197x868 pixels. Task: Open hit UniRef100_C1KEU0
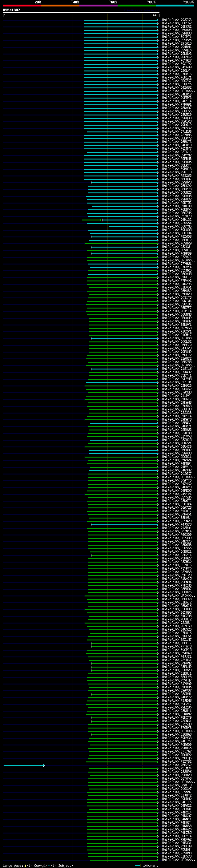(x=177, y=206)
